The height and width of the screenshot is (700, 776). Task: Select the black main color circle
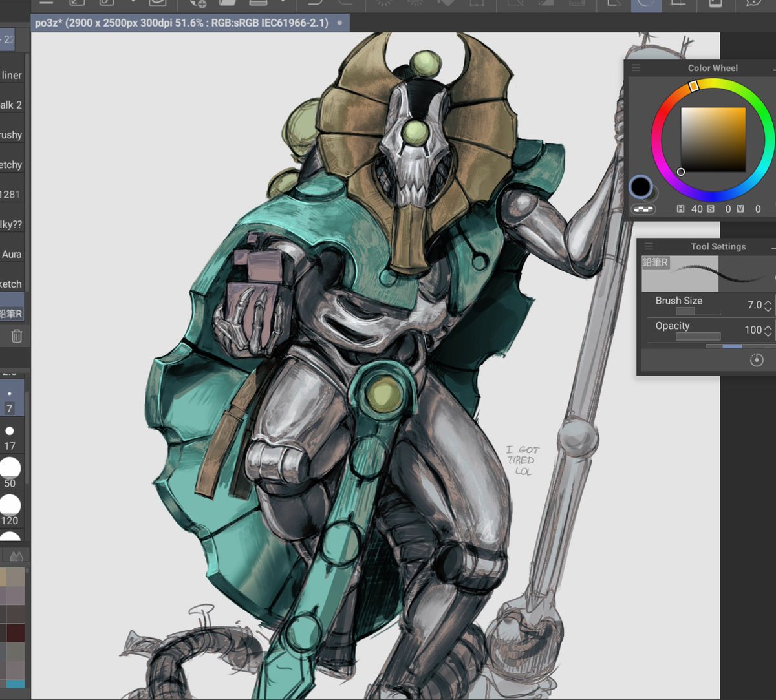click(641, 187)
